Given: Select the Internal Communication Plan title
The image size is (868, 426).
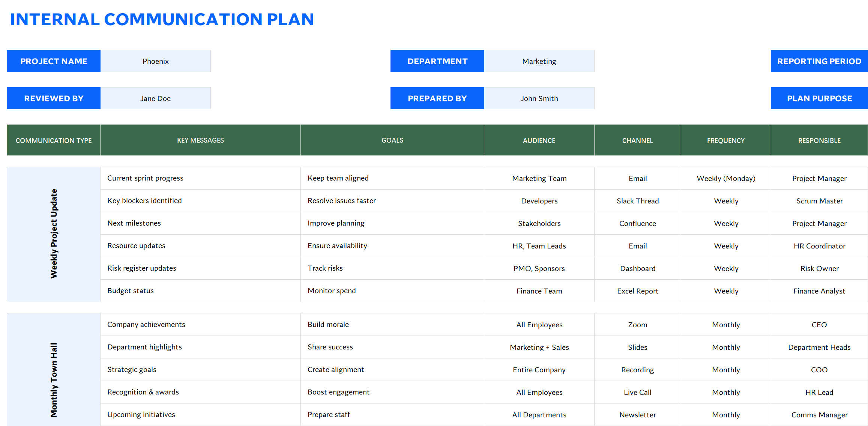Looking at the screenshot, I should (162, 20).
